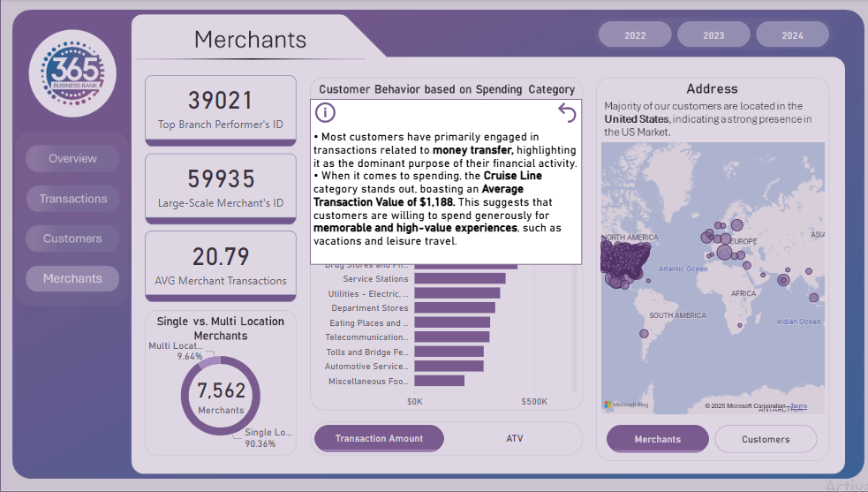Click the back arrow in the insights box

[x=567, y=112]
